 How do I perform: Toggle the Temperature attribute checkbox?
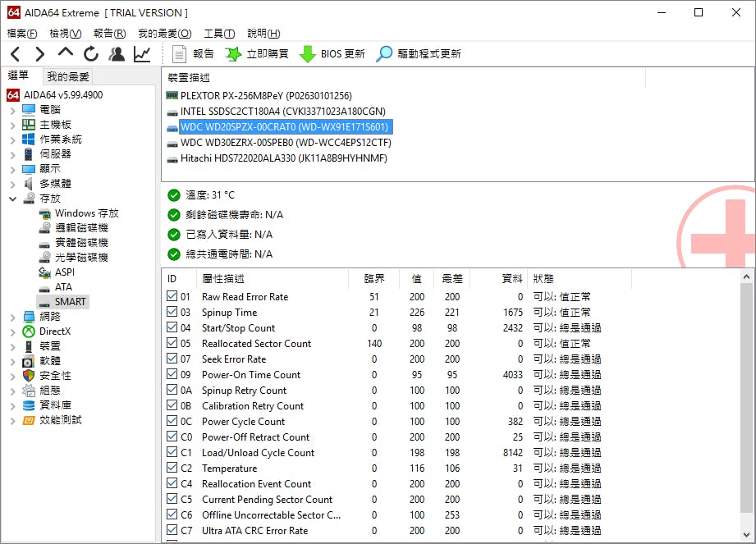(172, 469)
